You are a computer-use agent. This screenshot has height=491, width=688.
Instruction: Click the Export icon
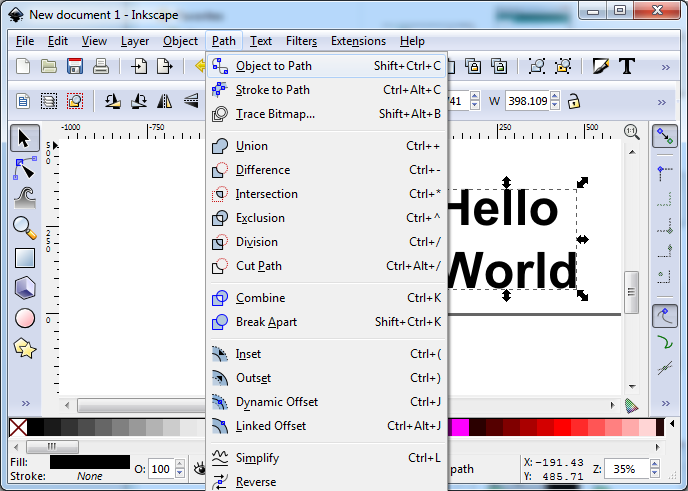(165, 67)
